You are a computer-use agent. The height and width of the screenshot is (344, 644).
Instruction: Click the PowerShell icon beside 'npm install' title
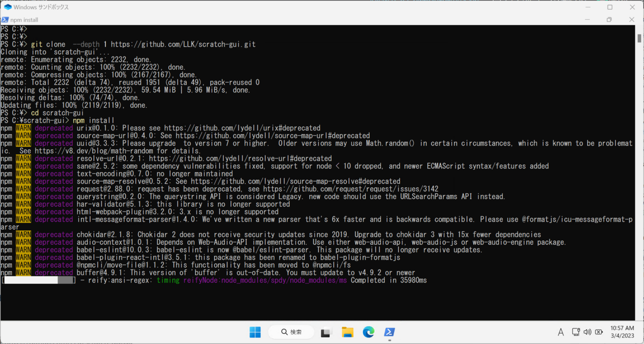(x=5, y=20)
